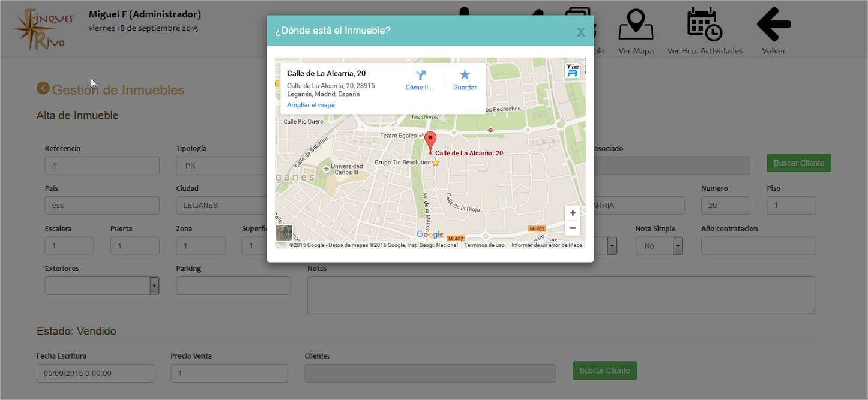This screenshot has height=400, width=868.
Task: Click the upper Buscar Cliente button
Action: point(798,163)
